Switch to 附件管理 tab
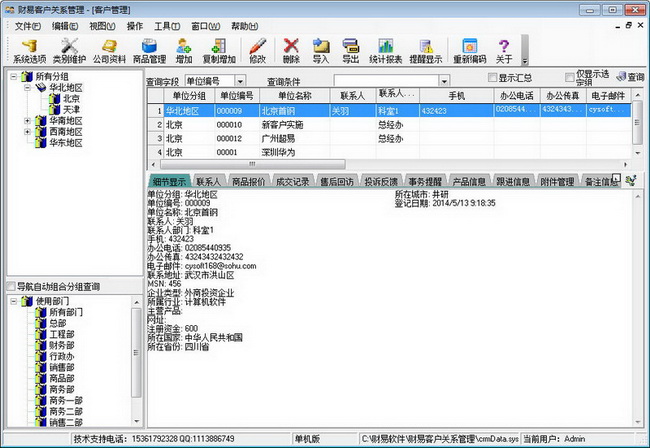Viewport: 650px width, 448px height. pyautogui.click(x=557, y=181)
